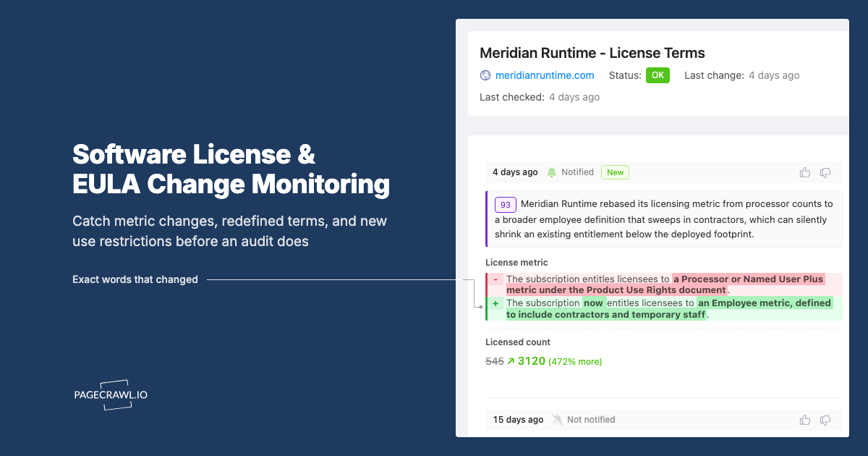Click the 'Last change:' label
868x456 pixels.
point(714,75)
